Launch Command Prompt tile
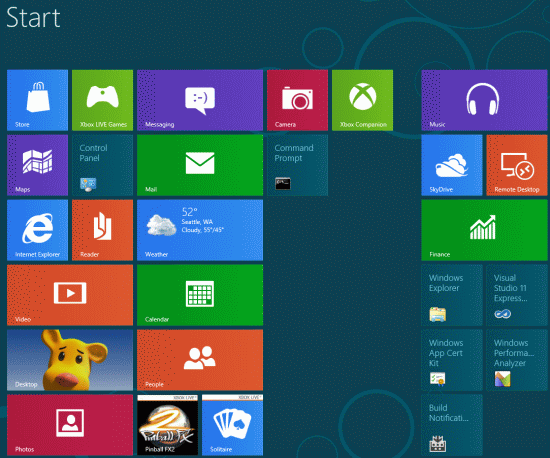Image resolution: width=550 pixels, height=458 pixels. (297, 165)
